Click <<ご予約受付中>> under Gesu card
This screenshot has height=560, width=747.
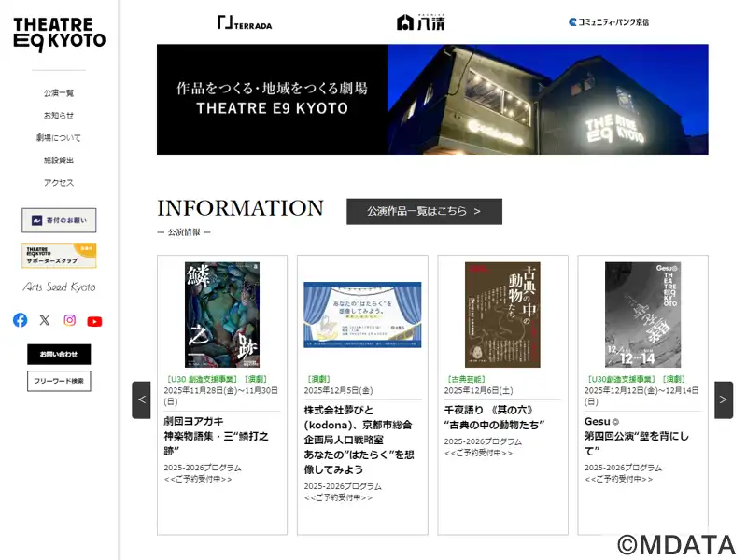point(618,479)
